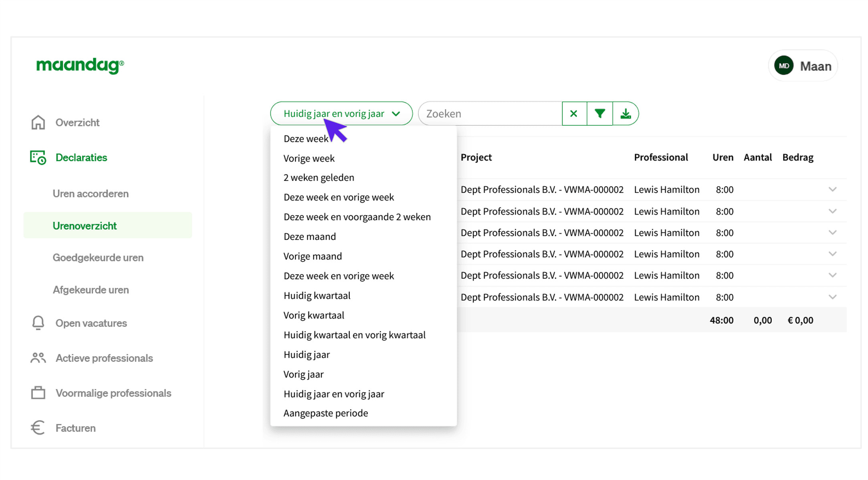The width and height of the screenshot is (868, 480).
Task: Expand the first Lewis Hamilton row chevron
Action: click(x=832, y=189)
